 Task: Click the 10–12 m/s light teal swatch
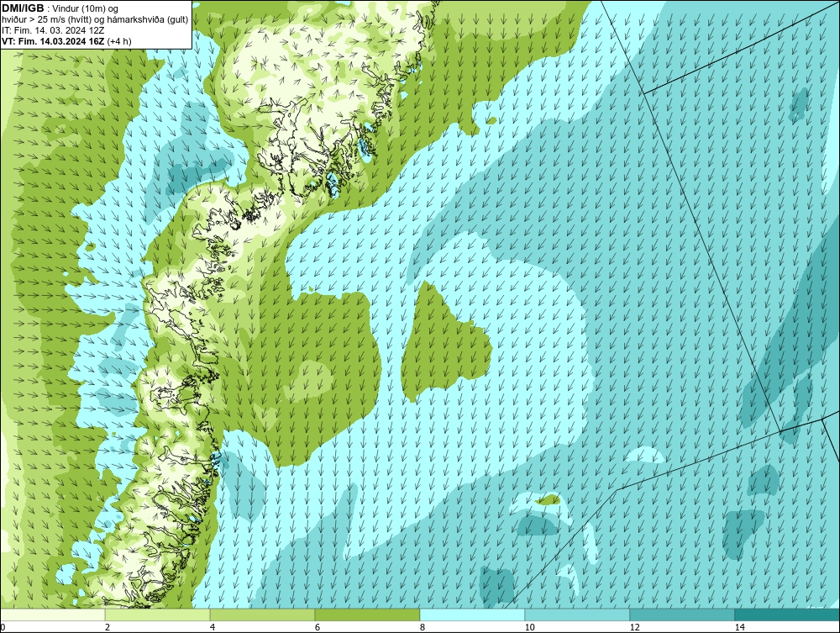pos(578,615)
